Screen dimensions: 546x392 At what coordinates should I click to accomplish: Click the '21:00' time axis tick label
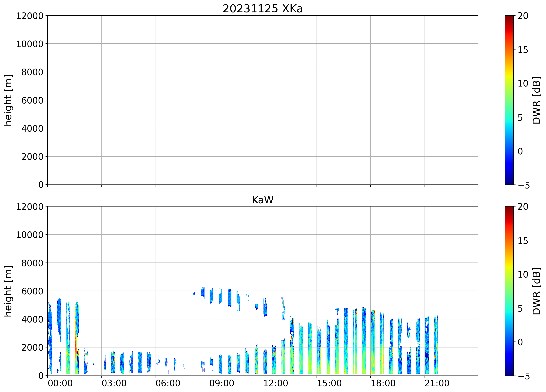click(x=437, y=383)
